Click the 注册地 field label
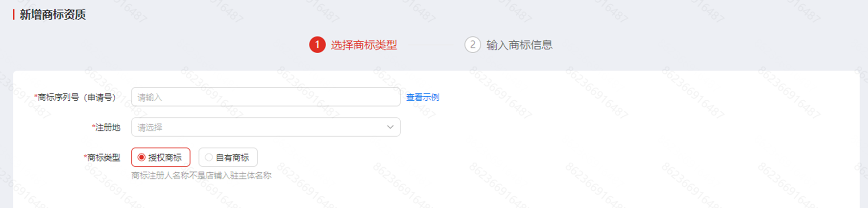Screen dimensions: 868x208 [x=106, y=128]
